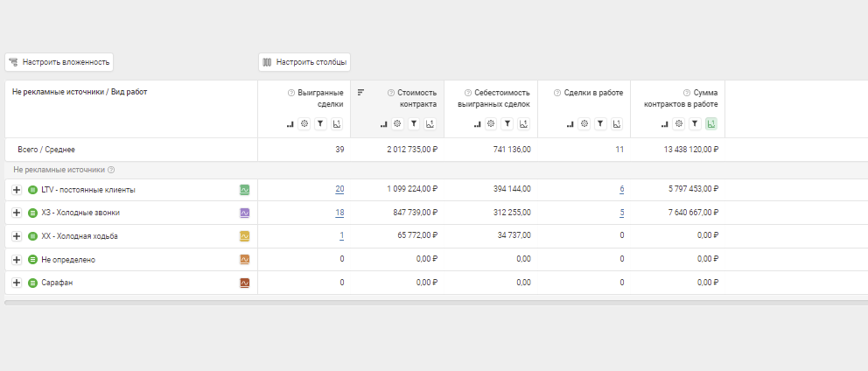Expand the ХЗ - Холодные звонки row
The height and width of the screenshot is (371, 868).
coord(17,213)
